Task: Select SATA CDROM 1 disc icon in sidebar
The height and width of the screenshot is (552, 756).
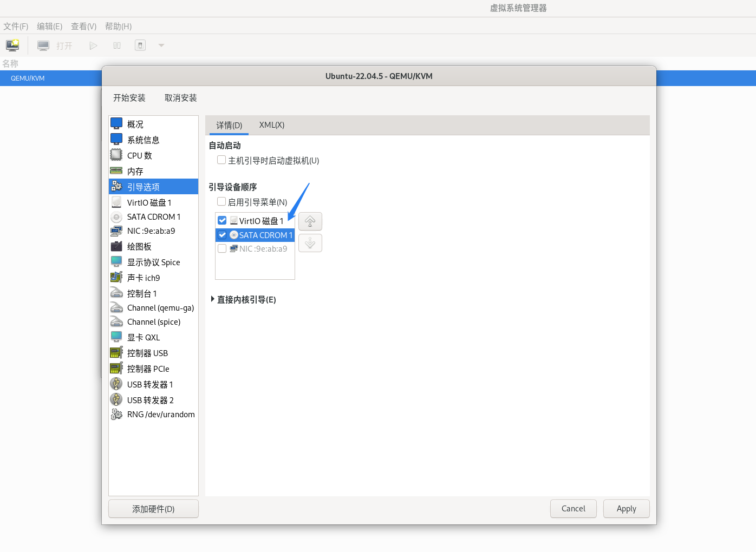Action: 116,217
